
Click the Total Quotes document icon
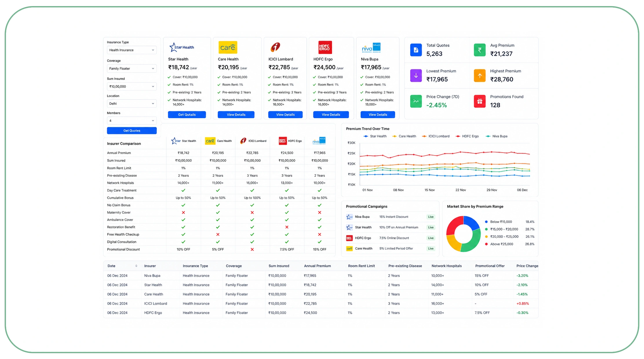(416, 50)
